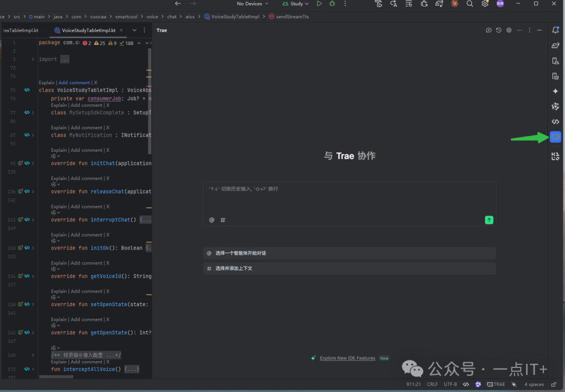The height and width of the screenshot is (392, 565).
Task: Toggle the read-only lock icon in the status bar
Action: (x=553, y=384)
